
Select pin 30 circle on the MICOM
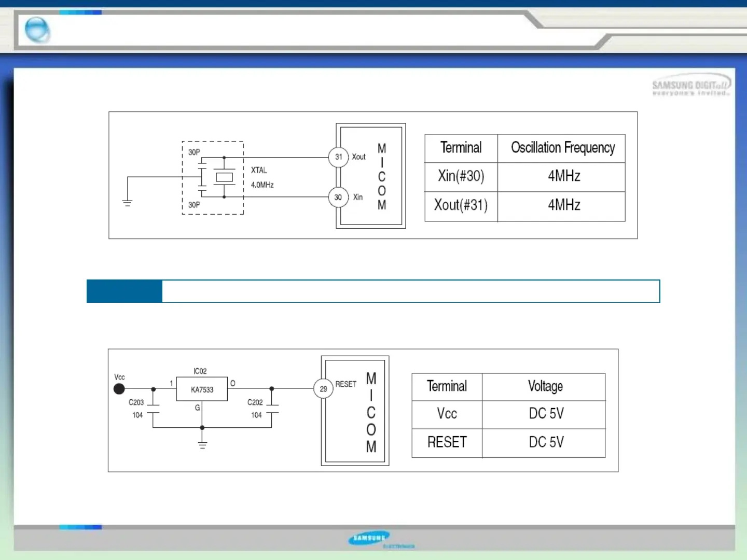tap(338, 197)
